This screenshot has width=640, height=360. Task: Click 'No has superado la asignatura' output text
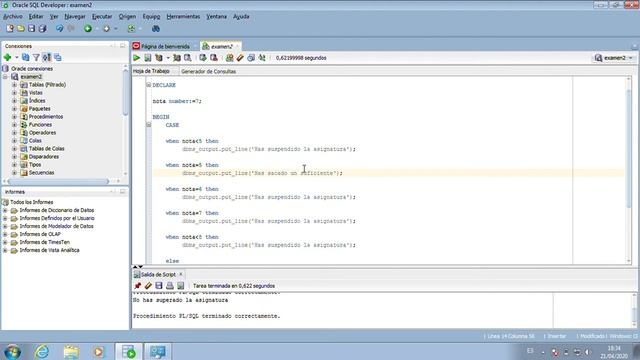pos(180,300)
